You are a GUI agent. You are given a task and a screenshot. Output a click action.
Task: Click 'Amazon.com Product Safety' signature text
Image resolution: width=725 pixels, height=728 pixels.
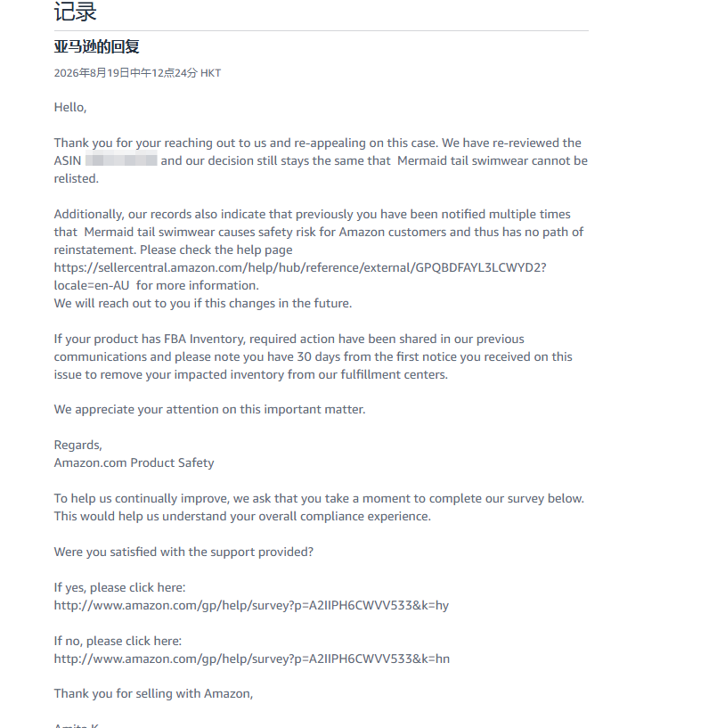coord(134,462)
